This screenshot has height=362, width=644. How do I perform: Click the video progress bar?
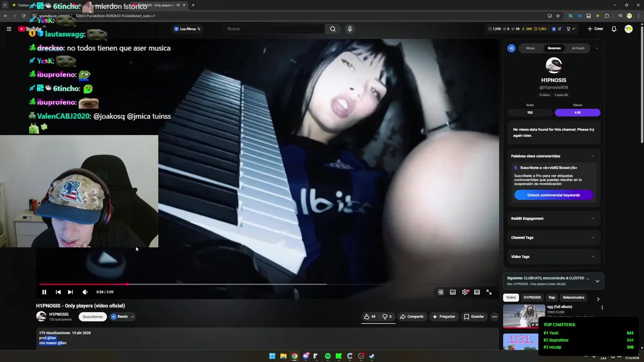(x=267, y=284)
